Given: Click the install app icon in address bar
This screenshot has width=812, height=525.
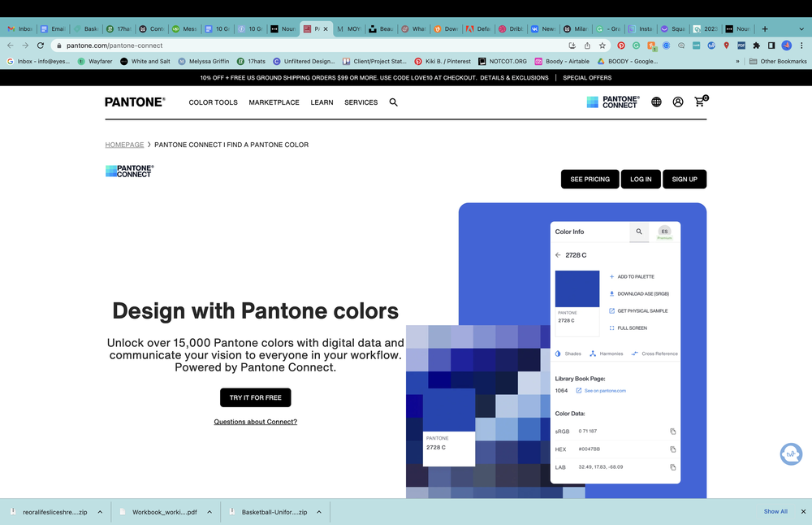Looking at the screenshot, I should [572, 46].
